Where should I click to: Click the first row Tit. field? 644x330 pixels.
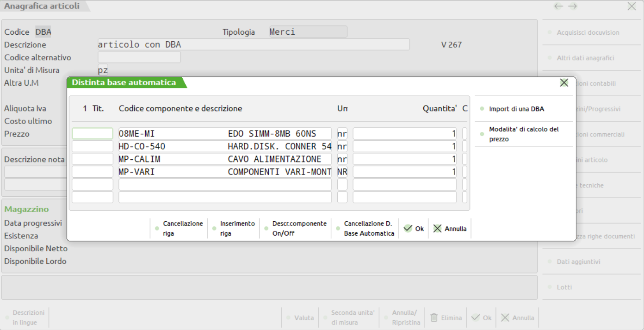click(x=93, y=134)
